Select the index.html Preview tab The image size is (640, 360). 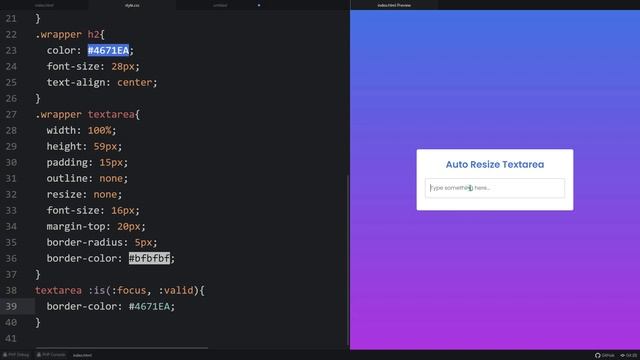coord(394,5)
